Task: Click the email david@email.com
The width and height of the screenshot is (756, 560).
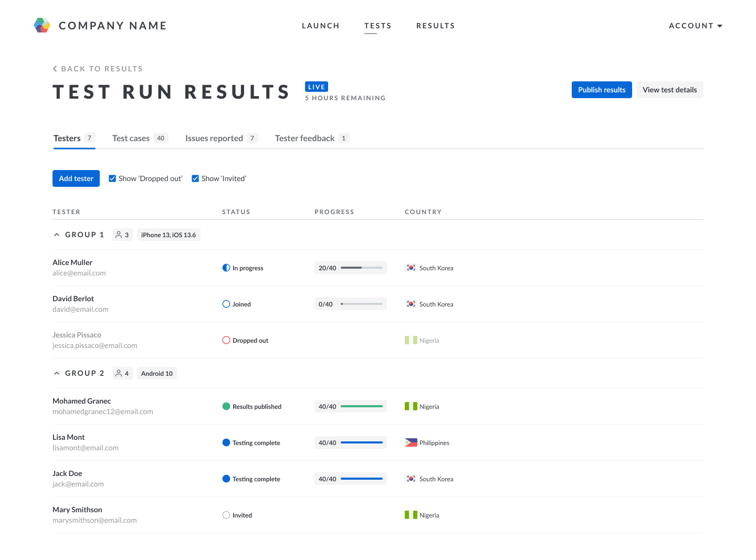Action: click(80, 309)
